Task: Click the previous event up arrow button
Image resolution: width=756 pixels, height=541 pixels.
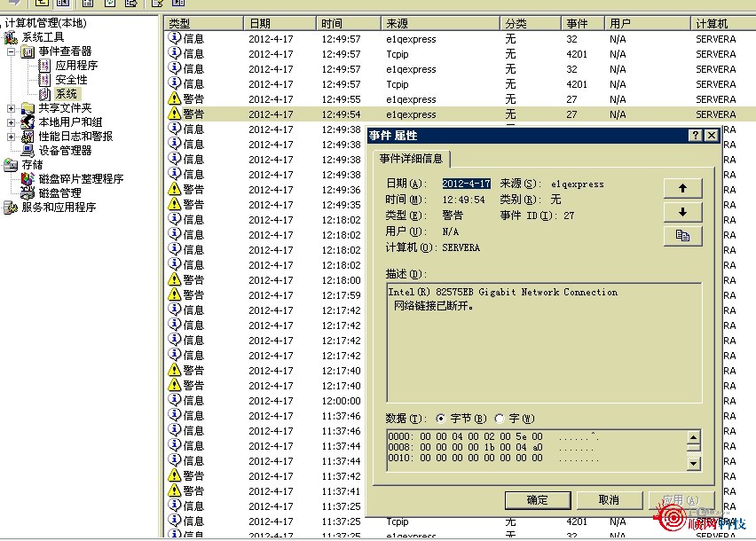Action: coord(682,188)
